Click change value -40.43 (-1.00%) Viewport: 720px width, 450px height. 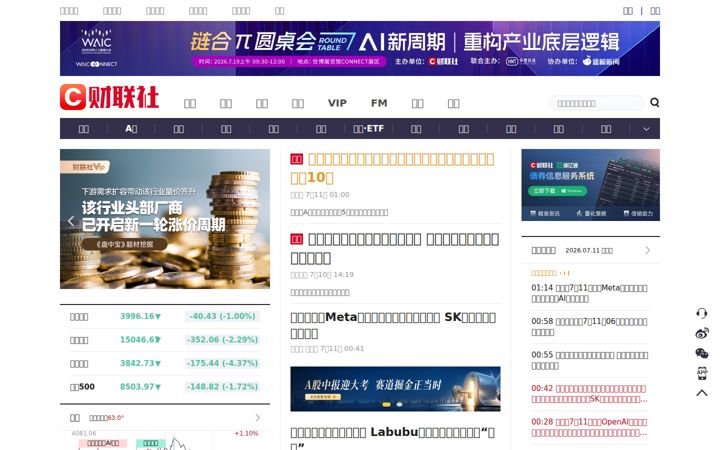[223, 316]
